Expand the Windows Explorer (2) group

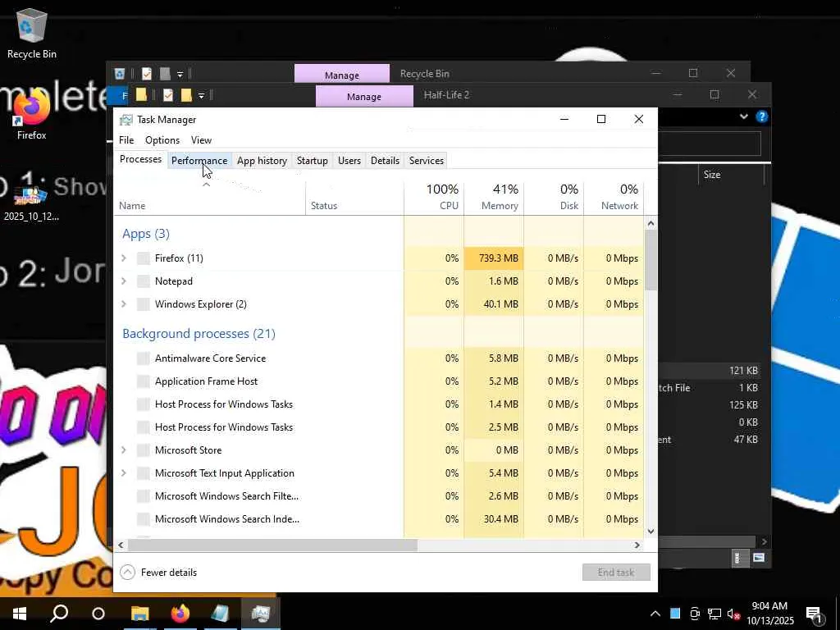tap(124, 304)
